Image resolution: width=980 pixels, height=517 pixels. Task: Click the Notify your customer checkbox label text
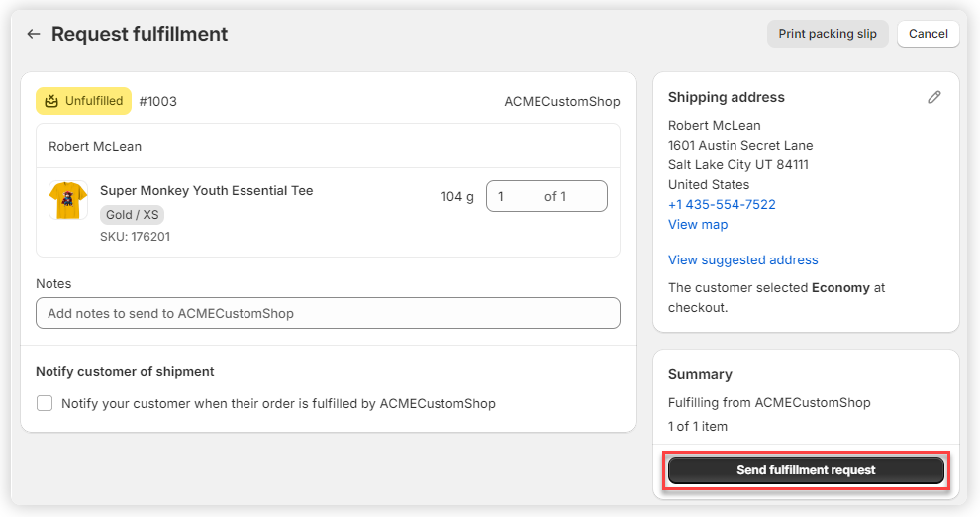pos(278,404)
